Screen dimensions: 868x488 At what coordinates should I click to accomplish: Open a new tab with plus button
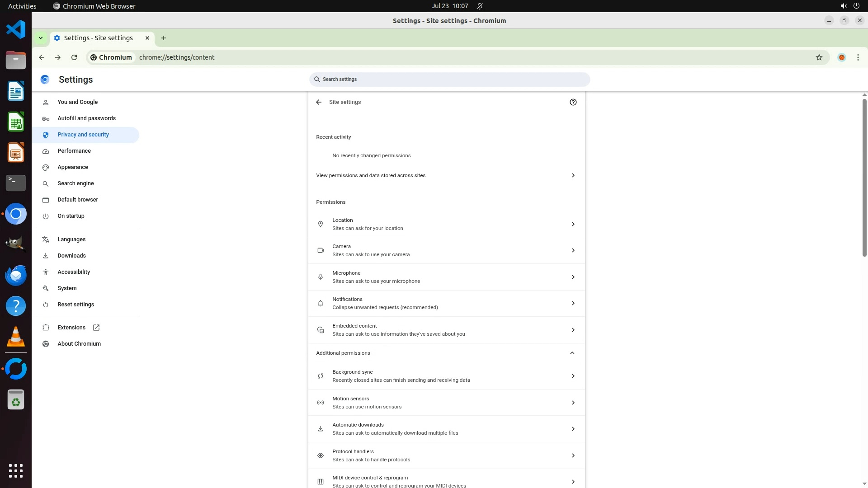tap(164, 38)
